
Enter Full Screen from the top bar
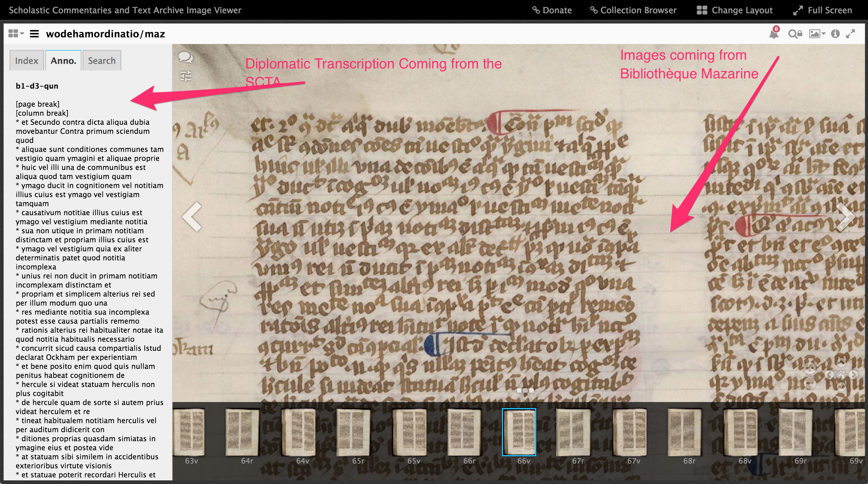pos(822,10)
